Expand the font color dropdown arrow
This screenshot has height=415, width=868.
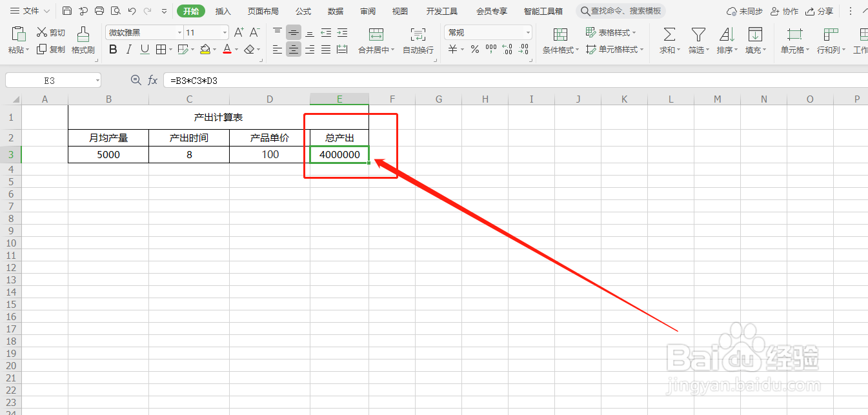pyautogui.click(x=237, y=50)
